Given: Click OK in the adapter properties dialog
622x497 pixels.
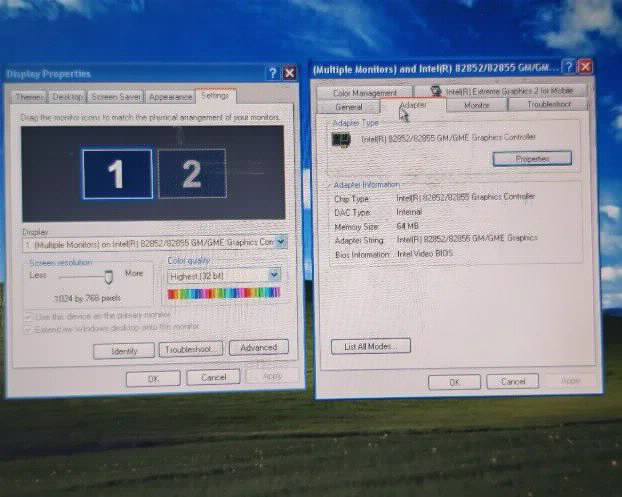Looking at the screenshot, I should (455, 382).
